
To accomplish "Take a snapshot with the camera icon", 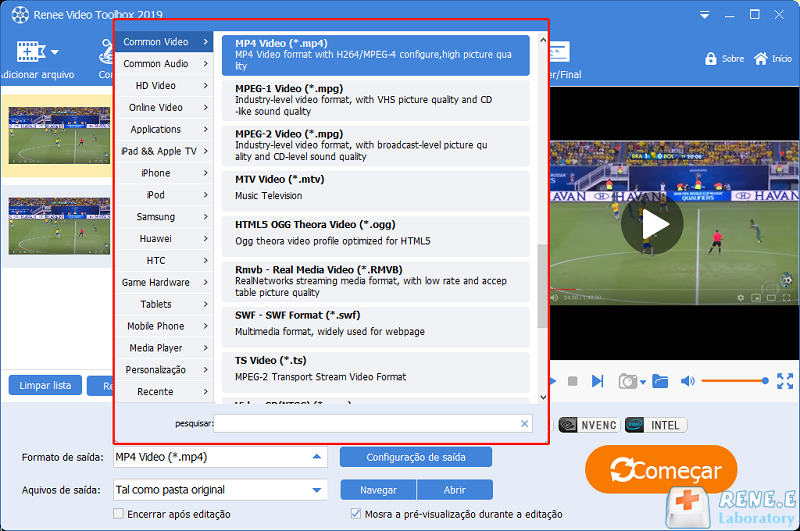I will point(628,381).
